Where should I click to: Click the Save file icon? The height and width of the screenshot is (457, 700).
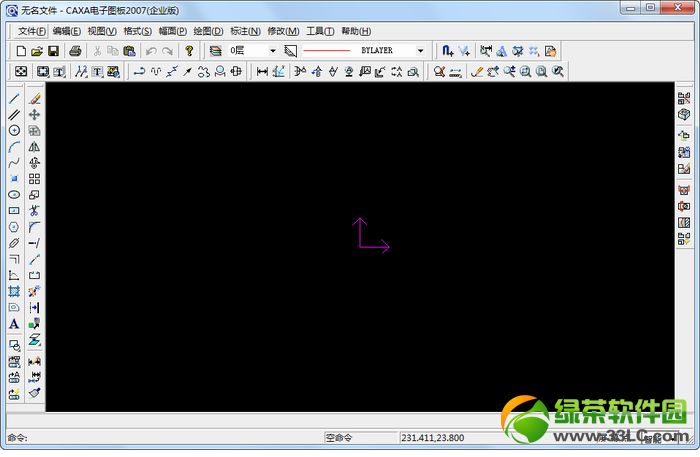(x=54, y=51)
